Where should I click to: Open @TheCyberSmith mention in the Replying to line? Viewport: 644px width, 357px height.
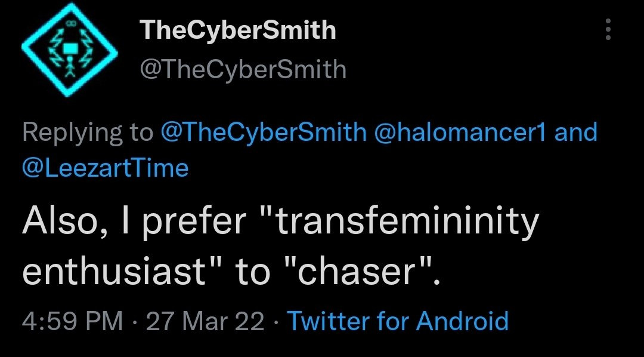[x=264, y=133]
